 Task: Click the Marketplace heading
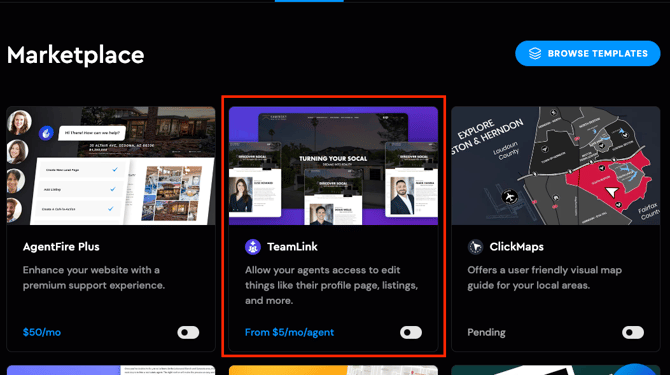click(76, 55)
